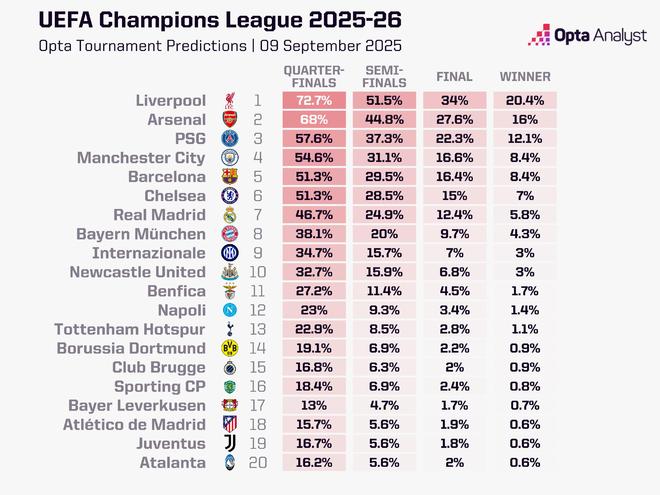Viewport: 660px width, 495px height.
Task: Click the Bayern München team name
Action: point(150,234)
